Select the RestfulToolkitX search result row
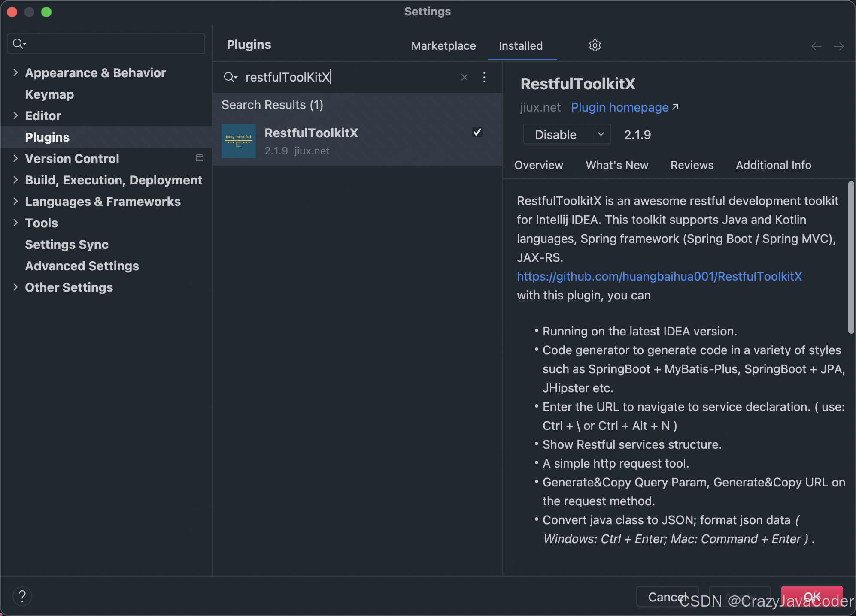The width and height of the screenshot is (856, 616). tap(358, 142)
